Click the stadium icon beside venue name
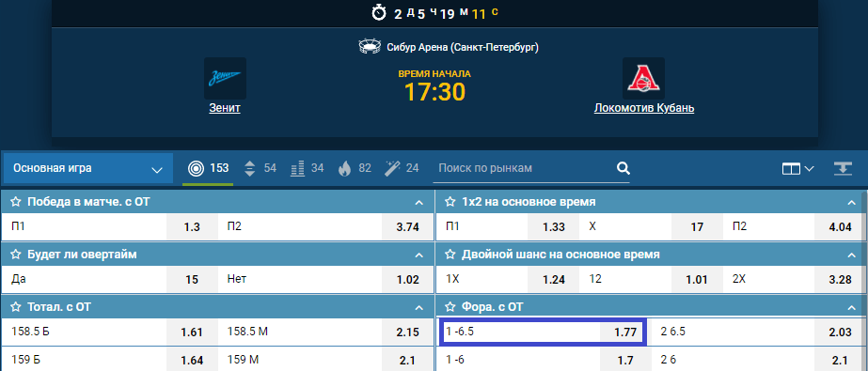Image resolution: width=868 pixels, height=371 pixels. [x=370, y=47]
